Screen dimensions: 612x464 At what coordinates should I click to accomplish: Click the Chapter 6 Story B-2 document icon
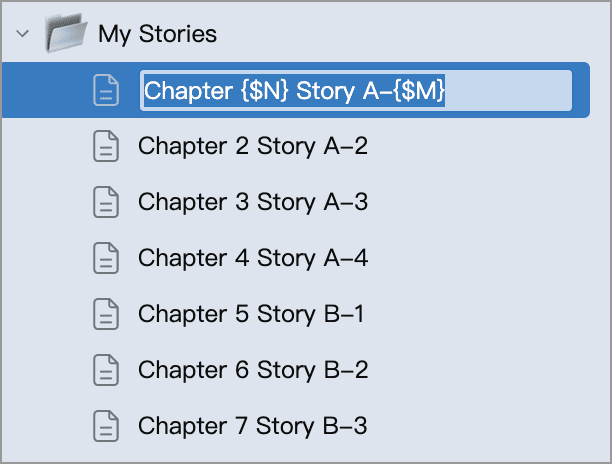[x=106, y=371]
